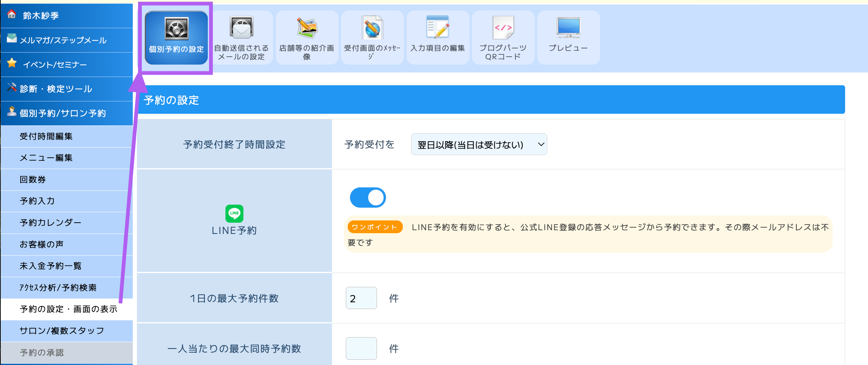Viewport: 868px width, 365px height.
Task: Open 入力項目の編集 form icon
Action: 437,28
